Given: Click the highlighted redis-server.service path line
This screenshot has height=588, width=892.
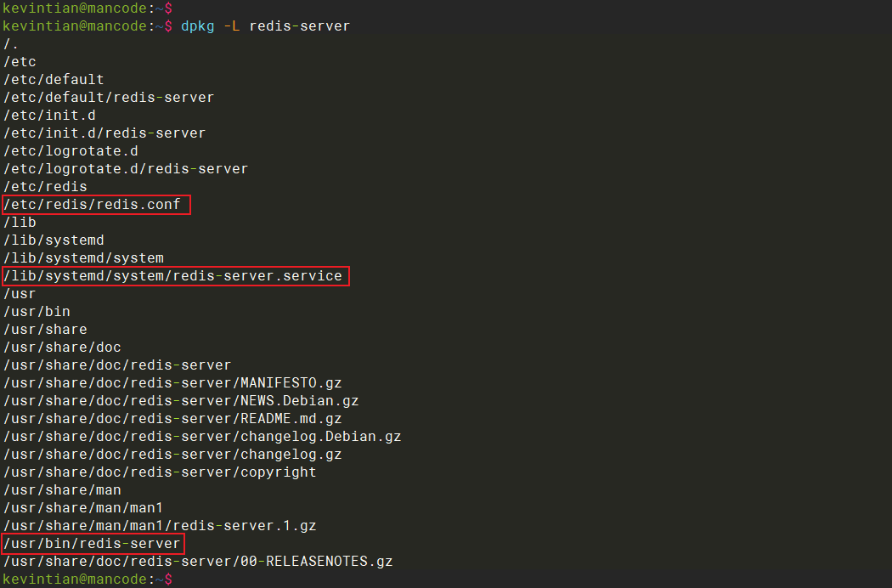Looking at the screenshot, I should click(173, 276).
